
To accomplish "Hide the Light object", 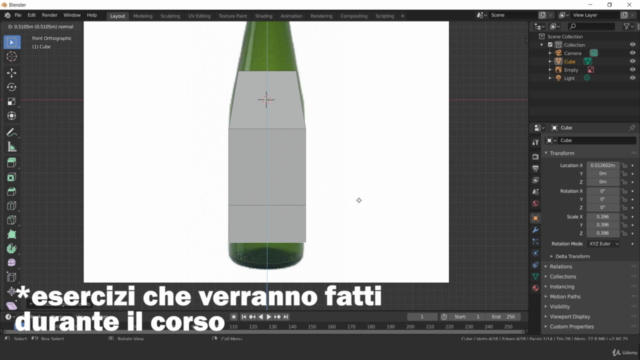I will click(x=632, y=78).
